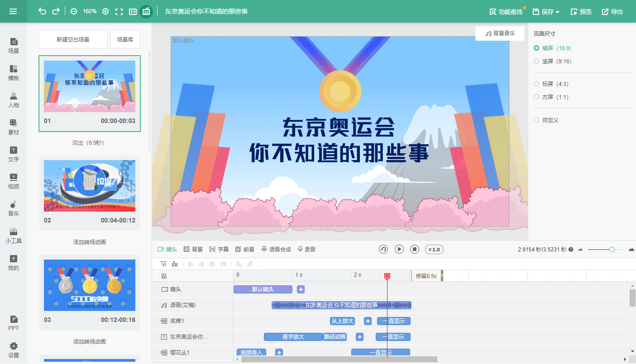This screenshot has height=364, width=636.
Task: Select 标屏 (4:3) page size
Action: click(551, 84)
